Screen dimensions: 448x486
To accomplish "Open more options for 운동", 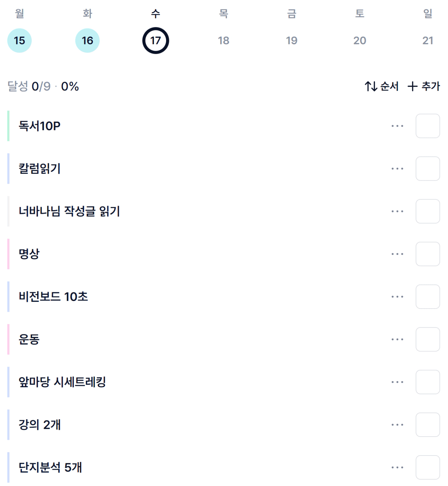I will [x=397, y=339].
